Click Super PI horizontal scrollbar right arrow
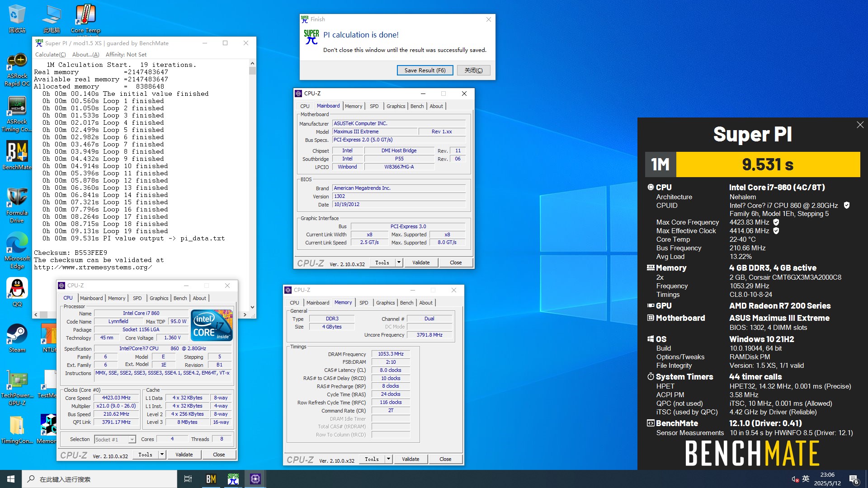Screen dimensions: 868x488 pos(245,314)
